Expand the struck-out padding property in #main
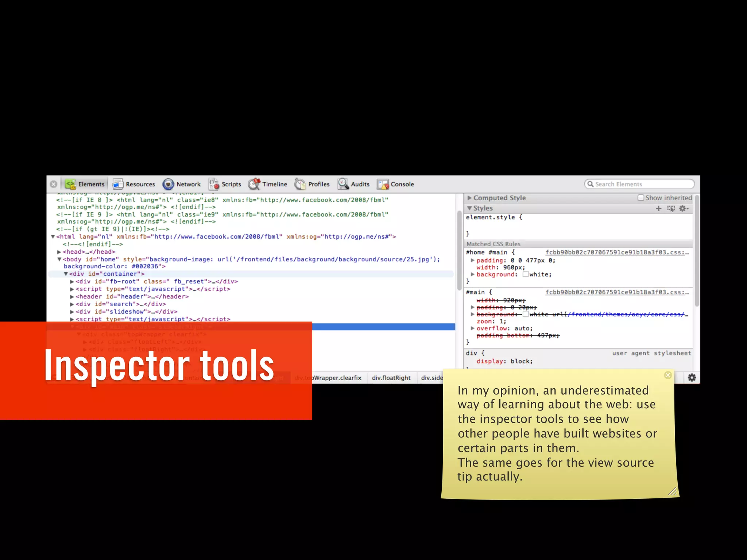This screenshot has width=747, height=560. pos(473,307)
